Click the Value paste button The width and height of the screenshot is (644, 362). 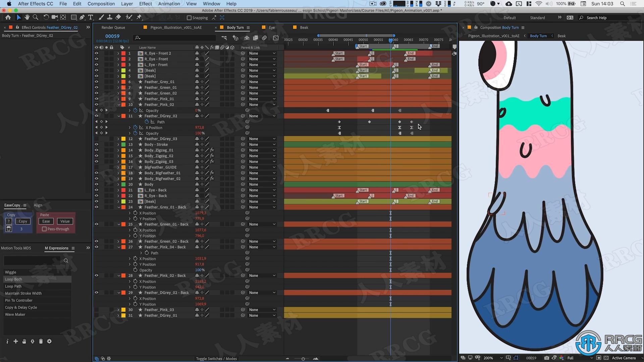pyautogui.click(x=65, y=221)
